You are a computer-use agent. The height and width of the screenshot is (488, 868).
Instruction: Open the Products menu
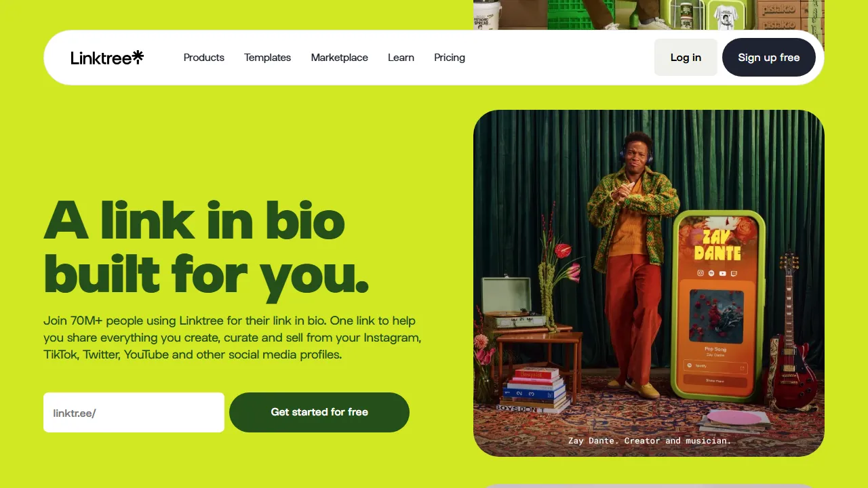pyautogui.click(x=203, y=58)
